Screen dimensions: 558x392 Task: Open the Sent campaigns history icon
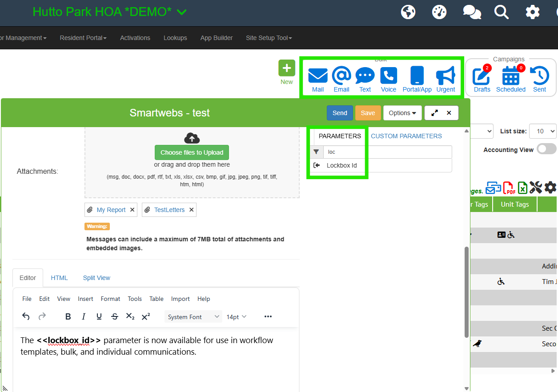tap(539, 76)
